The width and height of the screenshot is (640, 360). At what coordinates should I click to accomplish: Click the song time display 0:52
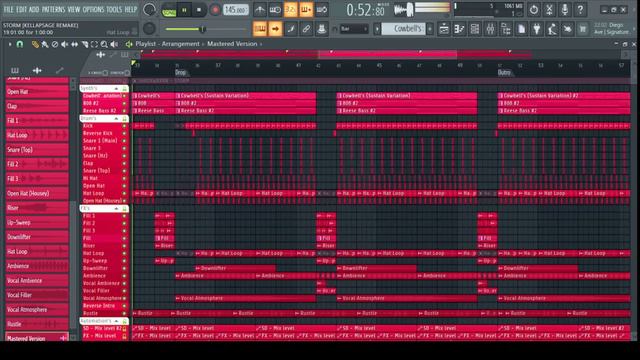click(x=365, y=10)
